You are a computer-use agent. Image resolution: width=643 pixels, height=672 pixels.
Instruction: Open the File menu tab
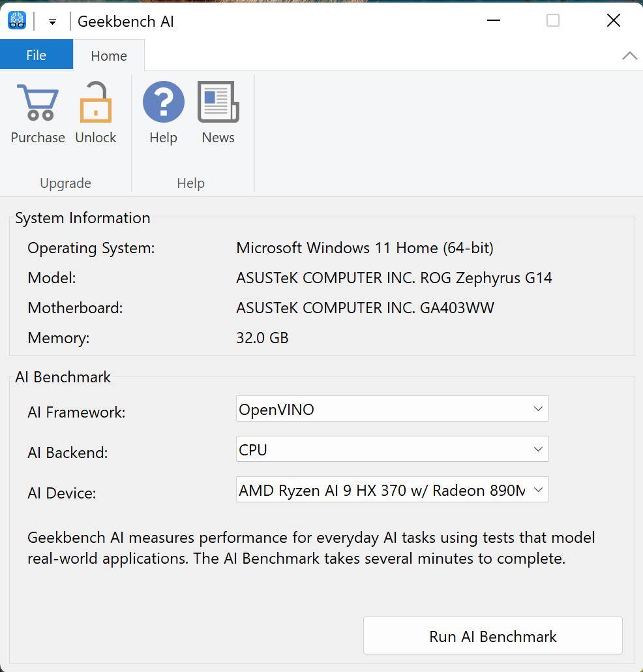click(x=36, y=55)
